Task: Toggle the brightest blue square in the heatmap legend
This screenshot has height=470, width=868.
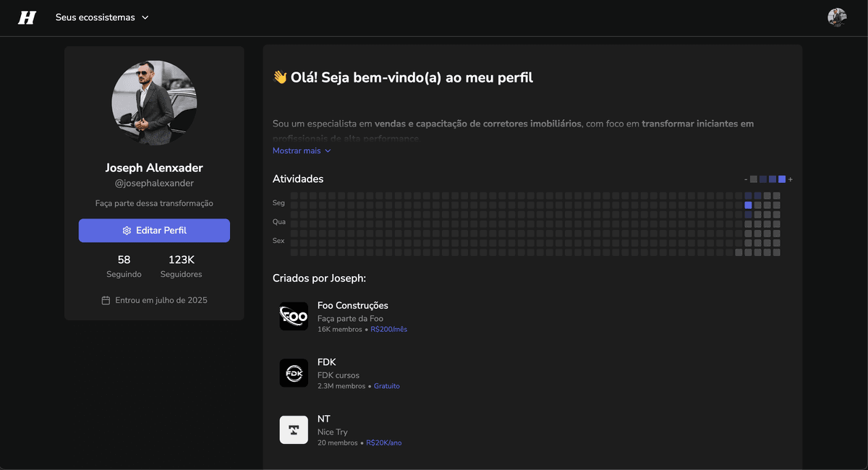Action: pyautogui.click(x=781, y=179)
